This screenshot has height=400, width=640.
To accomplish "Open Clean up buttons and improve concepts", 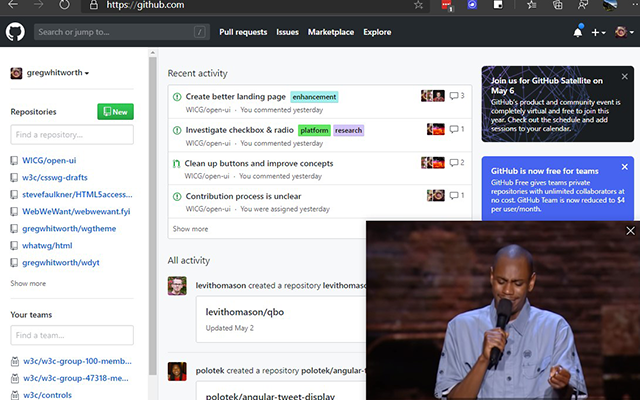I will (259, 163).
